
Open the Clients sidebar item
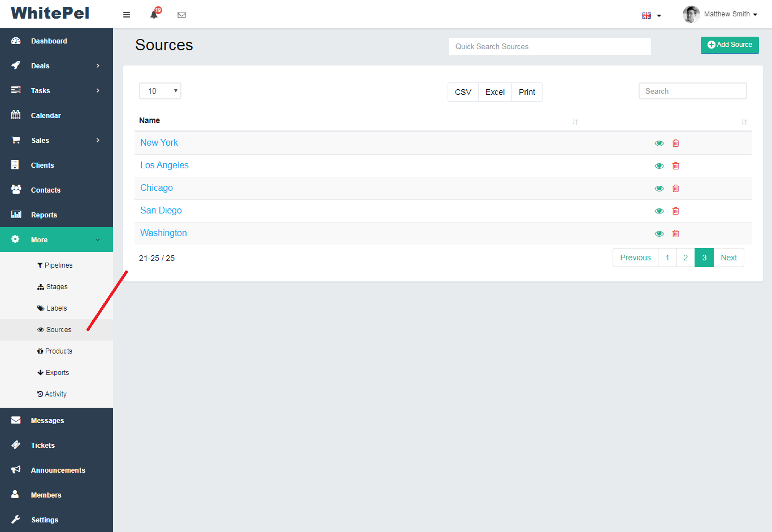pos(57,165)
